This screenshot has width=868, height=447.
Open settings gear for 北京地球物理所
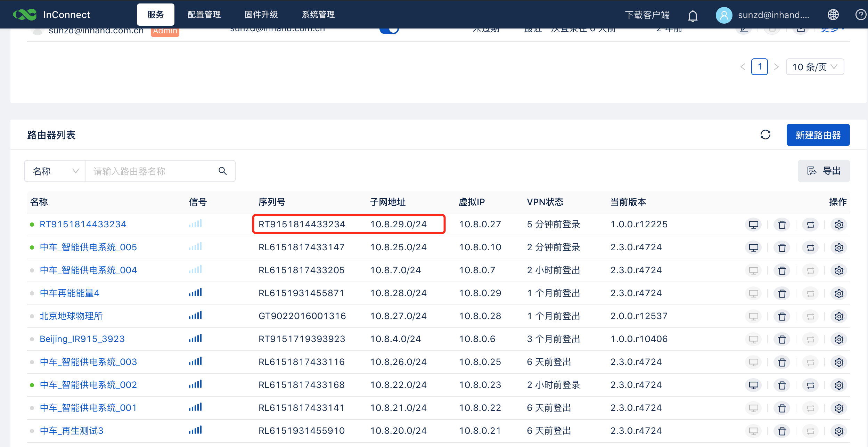click(x=839, y=317)
